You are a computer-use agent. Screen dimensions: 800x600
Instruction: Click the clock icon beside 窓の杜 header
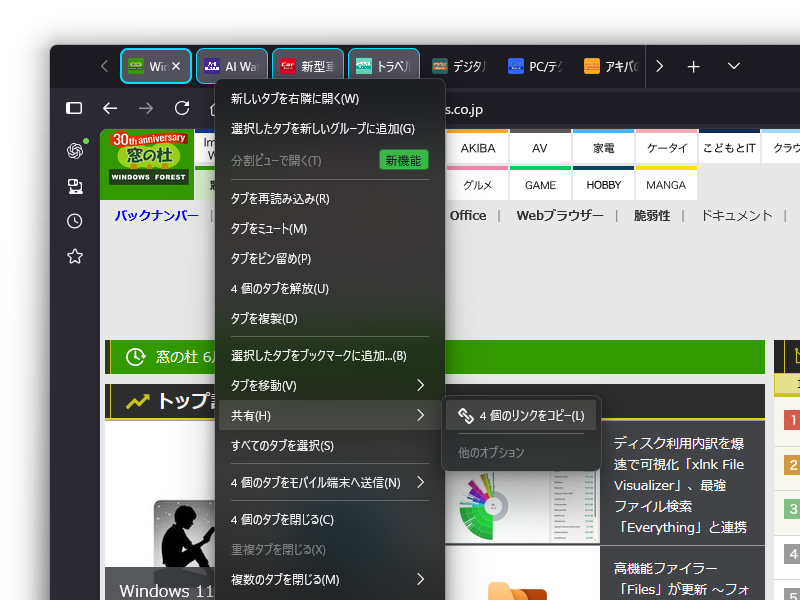[x=135, y=357]
